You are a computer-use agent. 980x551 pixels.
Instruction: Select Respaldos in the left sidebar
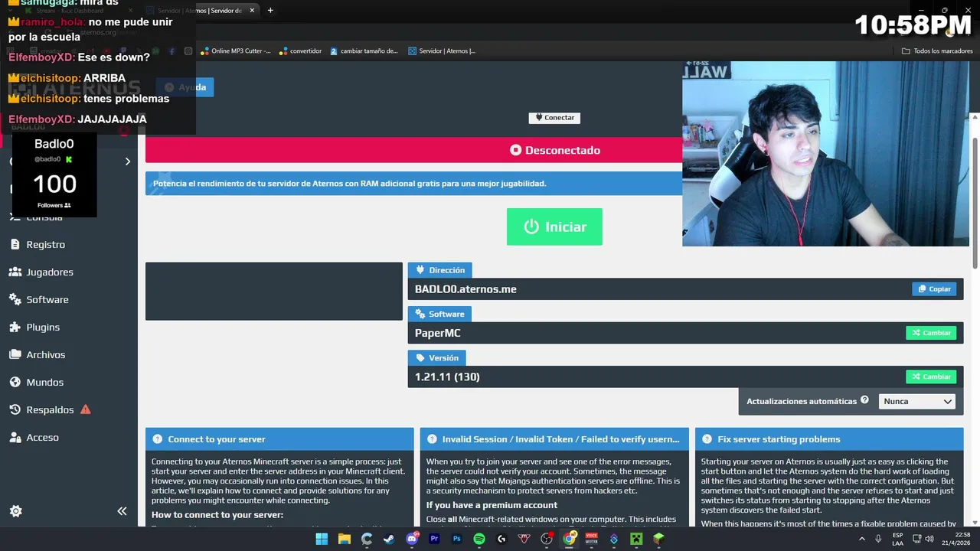pos(50,409)
